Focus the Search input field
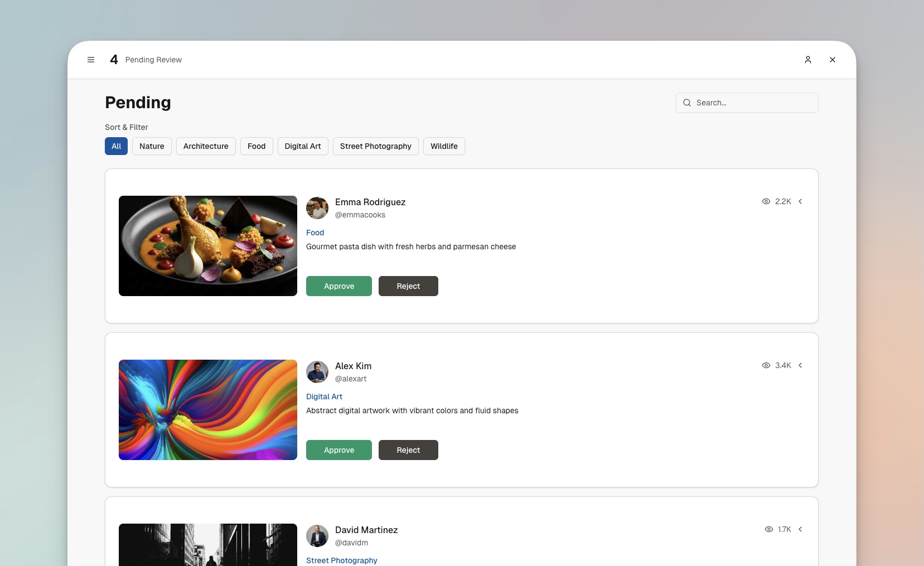924x566 pixels. coord(753,103)
